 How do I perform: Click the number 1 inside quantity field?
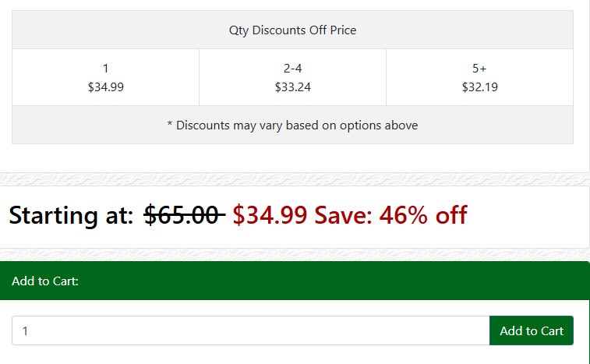[x=25, y=331]
